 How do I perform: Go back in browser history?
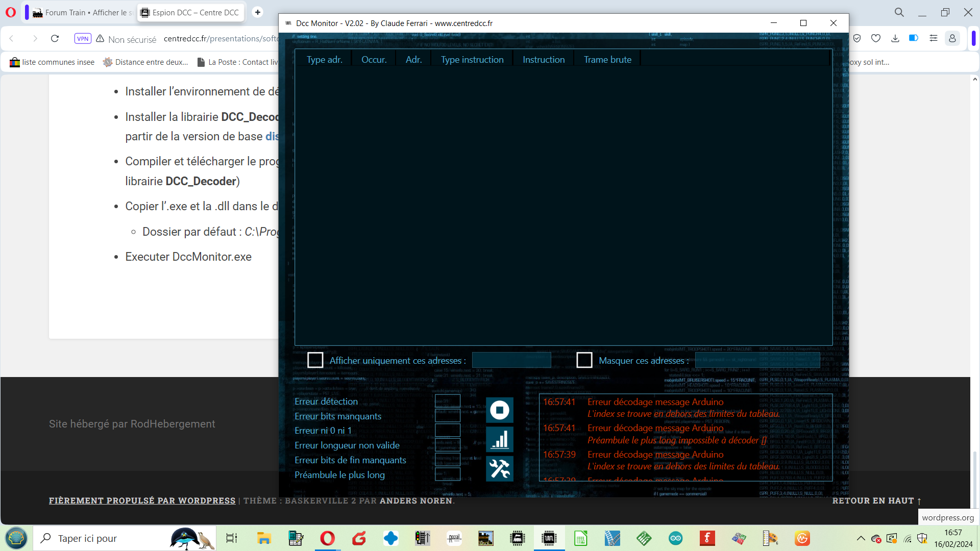tap(12, 38)
